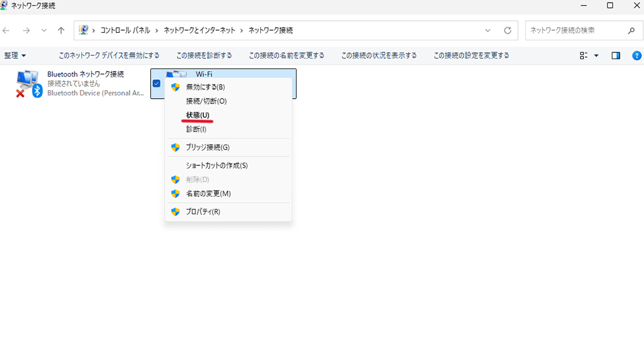644x350 pixels.
Task: Choose 診断(I) in context menu
Action: click(x=228, y=129)
